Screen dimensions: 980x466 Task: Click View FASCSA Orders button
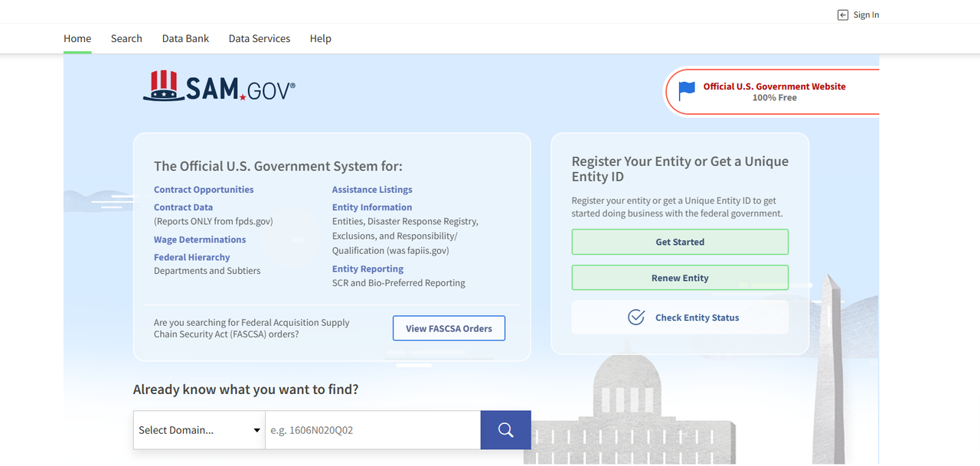pyautogui.click(x=449, y=328)
